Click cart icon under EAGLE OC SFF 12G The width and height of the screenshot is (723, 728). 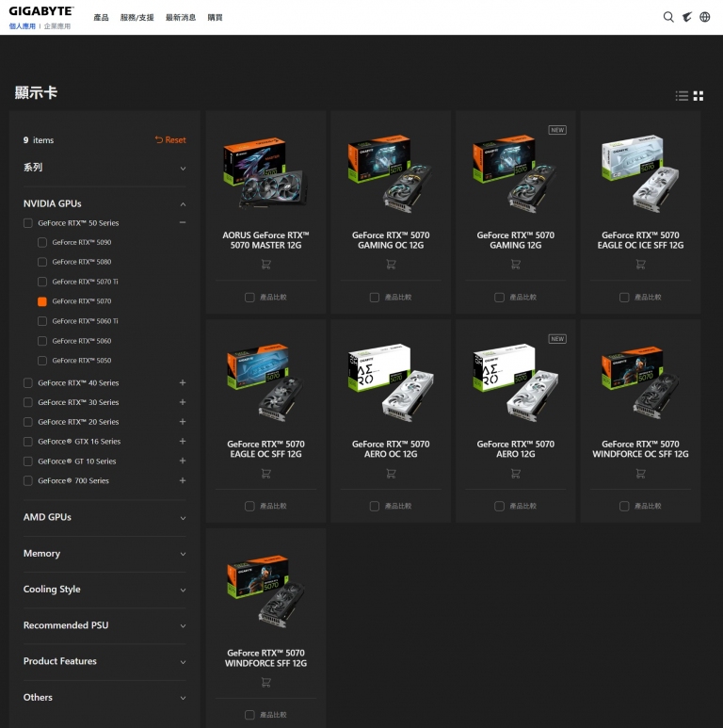coord(265,474)
